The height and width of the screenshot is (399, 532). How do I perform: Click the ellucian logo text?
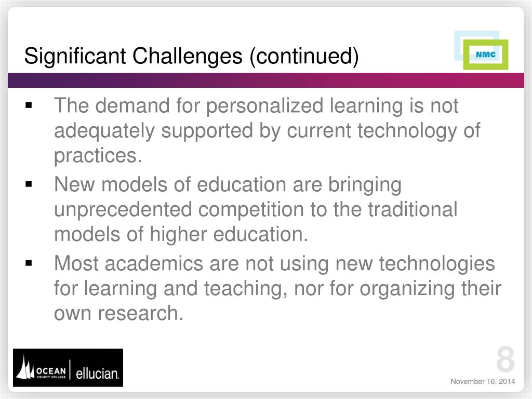tap(97, 373)
